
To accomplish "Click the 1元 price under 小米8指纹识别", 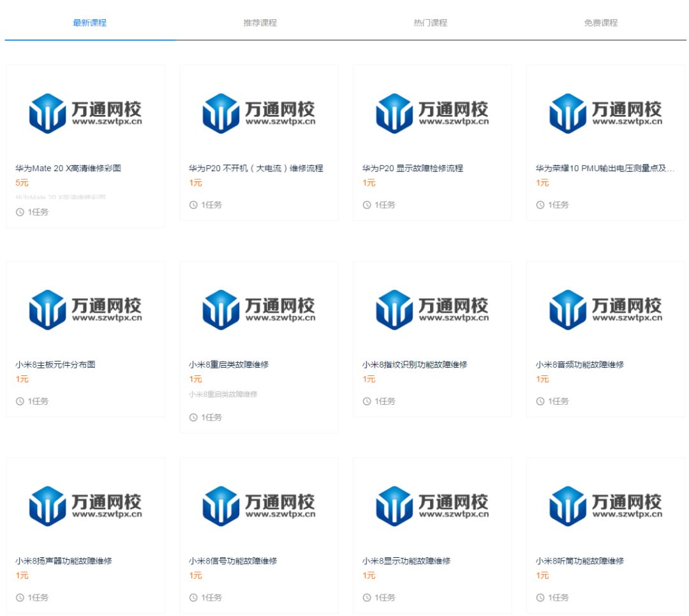I will coord(369,379).
